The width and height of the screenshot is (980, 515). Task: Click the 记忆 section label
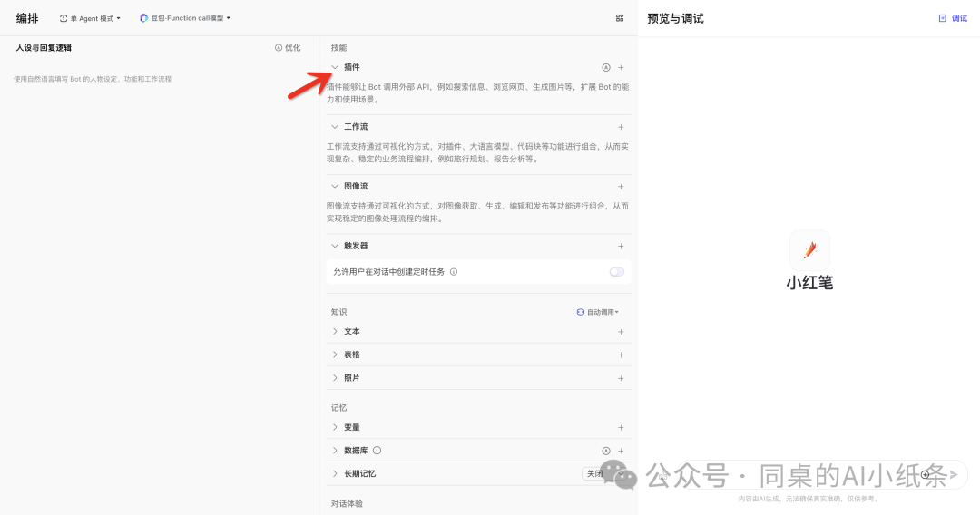point(338,408)
